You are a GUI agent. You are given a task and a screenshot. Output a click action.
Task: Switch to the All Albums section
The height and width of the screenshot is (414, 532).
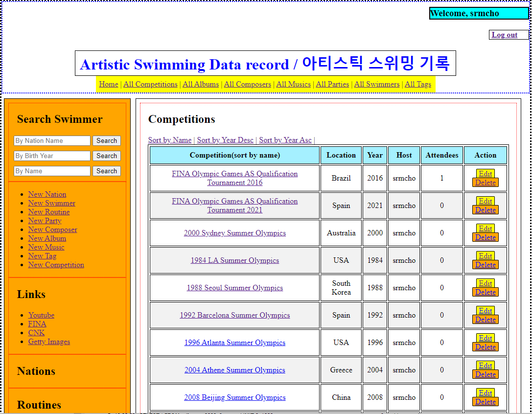click(x=201, y=84)
